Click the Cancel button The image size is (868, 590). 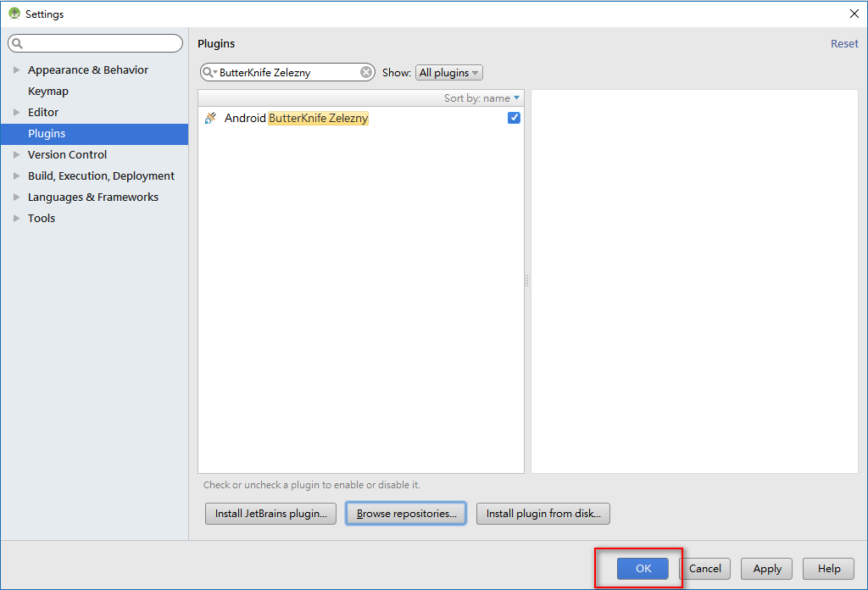pos(704,569)
